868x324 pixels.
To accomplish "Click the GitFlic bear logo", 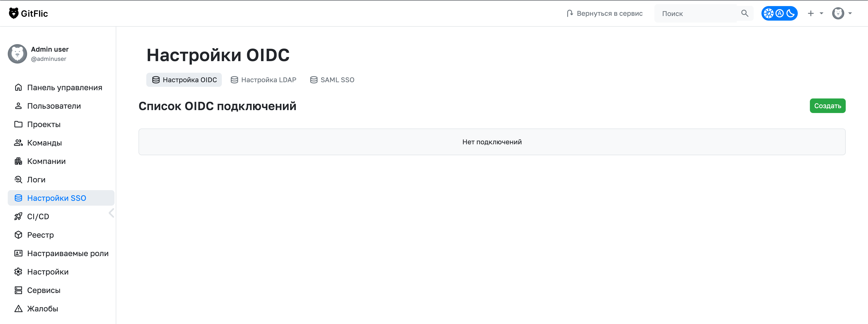I will click(14, 13).
